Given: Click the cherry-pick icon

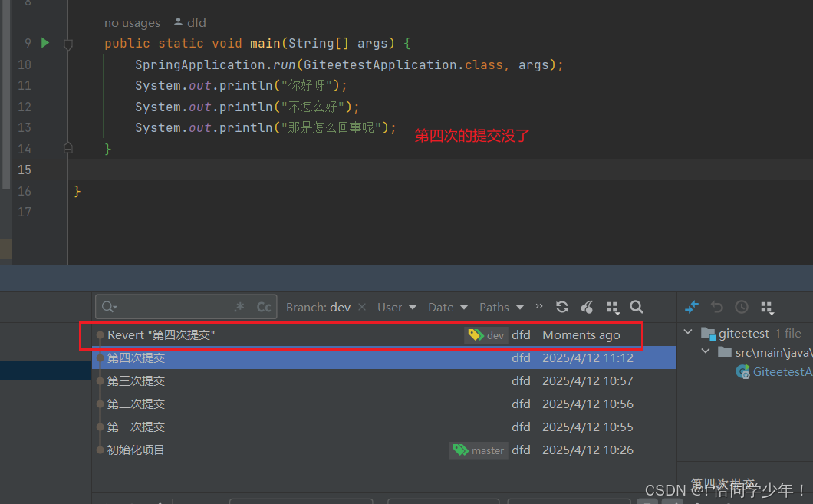Looking at the screenshot, I should 587,307.
